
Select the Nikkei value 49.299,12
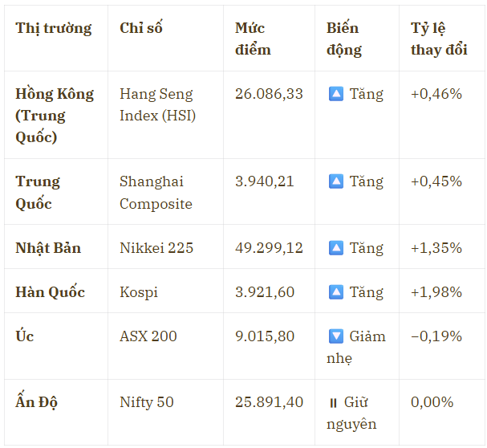[269, 248]
